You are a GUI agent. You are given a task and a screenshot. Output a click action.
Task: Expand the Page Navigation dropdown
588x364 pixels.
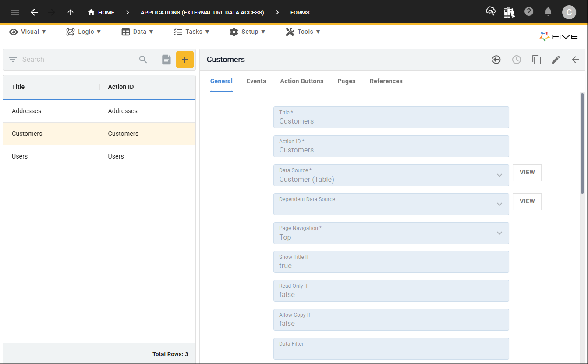click(499, 233)
